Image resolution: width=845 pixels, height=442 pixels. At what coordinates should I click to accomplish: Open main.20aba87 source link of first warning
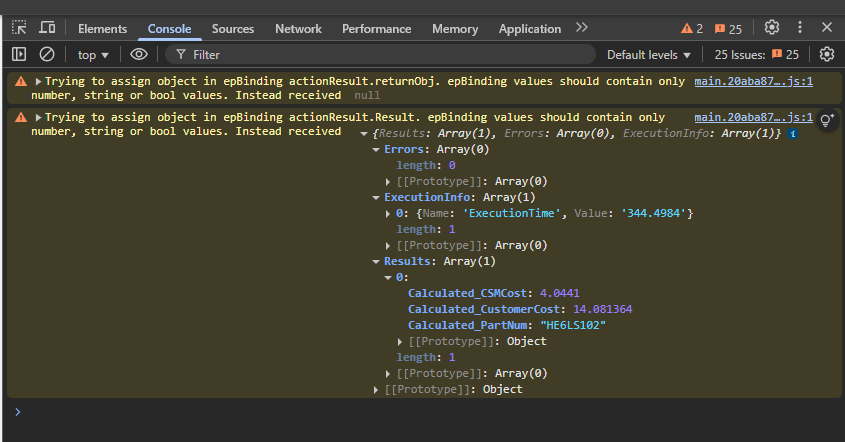pos(753,81)
